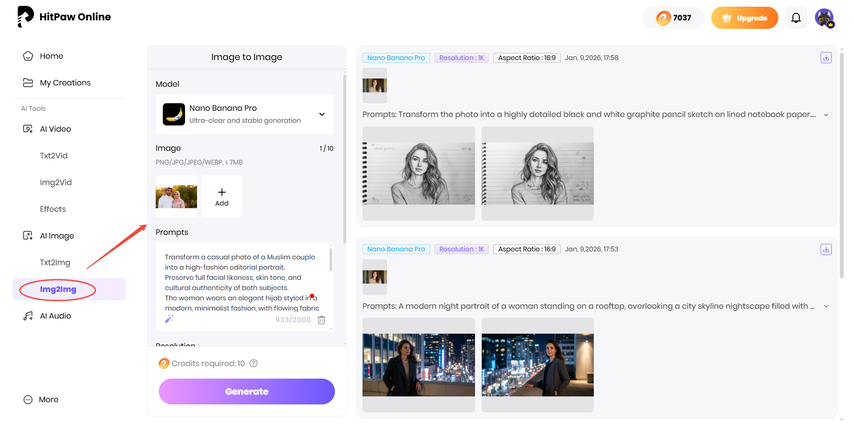Image resolution: width=854 pixels, height=424 pixels.
Task: Clear the prompt with the trash icon
Action: pos(322,320)
